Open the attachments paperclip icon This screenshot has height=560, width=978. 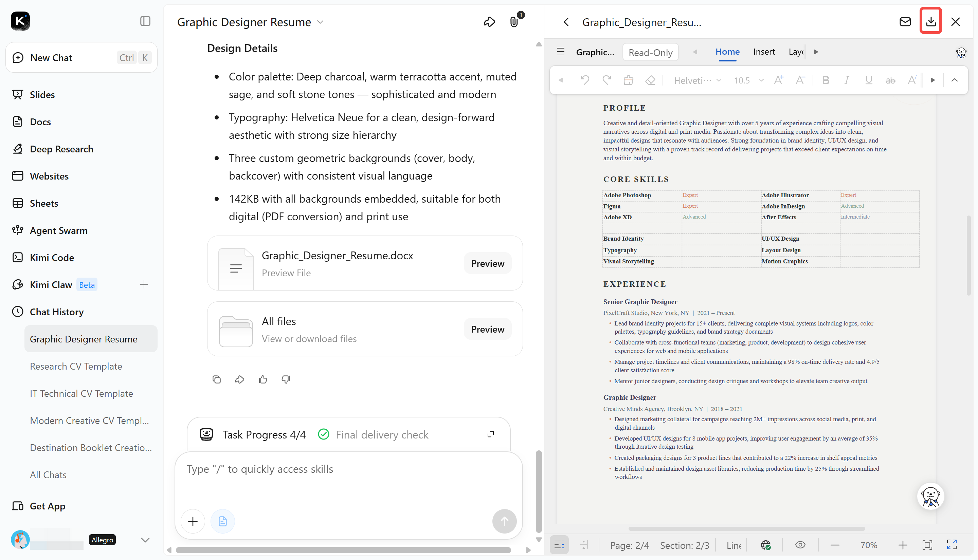pyautogui.click(x=514, y=22)
